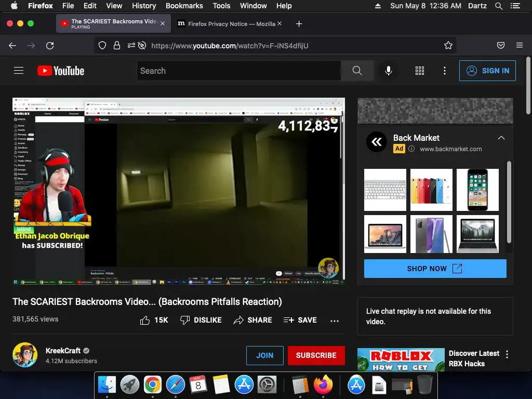The height and width of the screenshot is (399, 532).
Task: Launch Finder from the dock
Action: (x=107, y=385)
